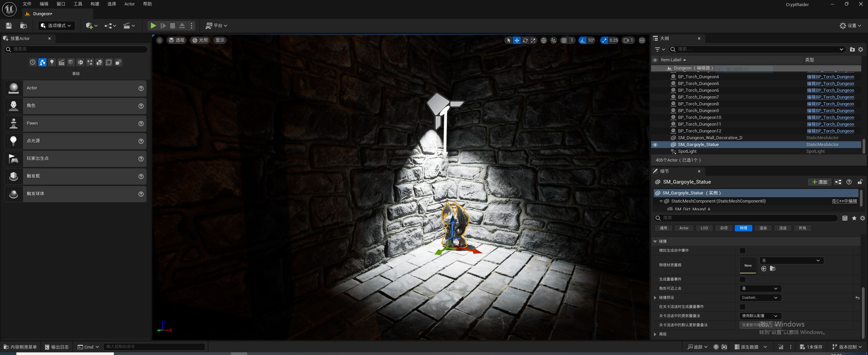Viewport: 868px width, 355px height.
Task: Start Play in editor green button
Action: (153, 26)
